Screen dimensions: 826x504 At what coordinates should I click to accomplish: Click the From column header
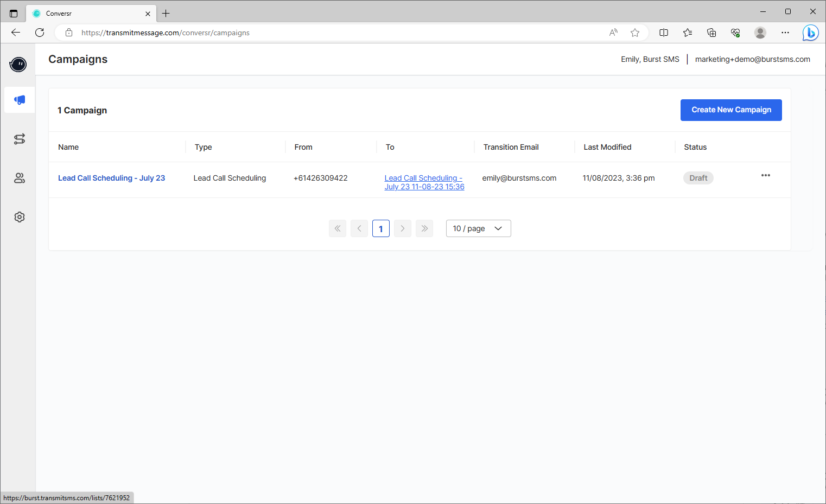[303, 147]
